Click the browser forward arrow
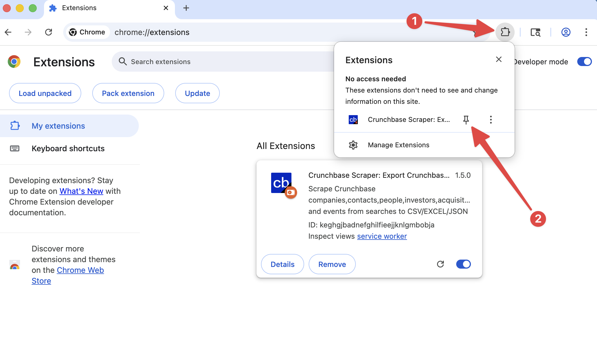This screenshot has width=597, height=364. click(28, 32)
